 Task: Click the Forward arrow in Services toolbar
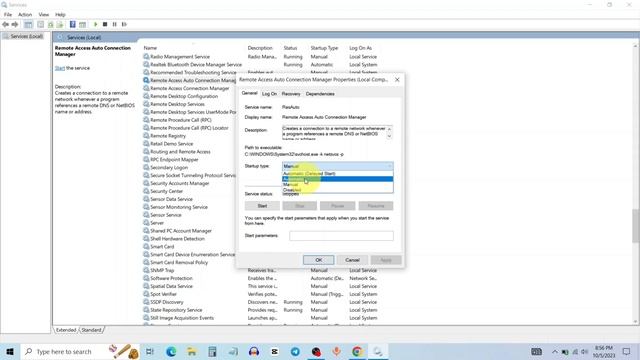tap(15, 24)
